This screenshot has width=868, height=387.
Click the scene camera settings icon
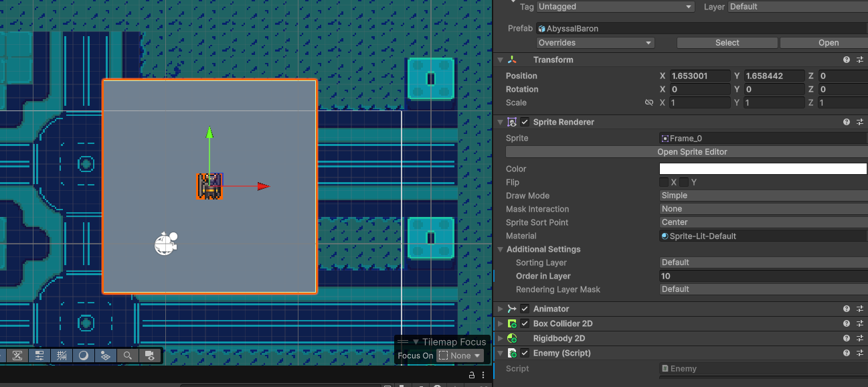(x=149, y=356)
